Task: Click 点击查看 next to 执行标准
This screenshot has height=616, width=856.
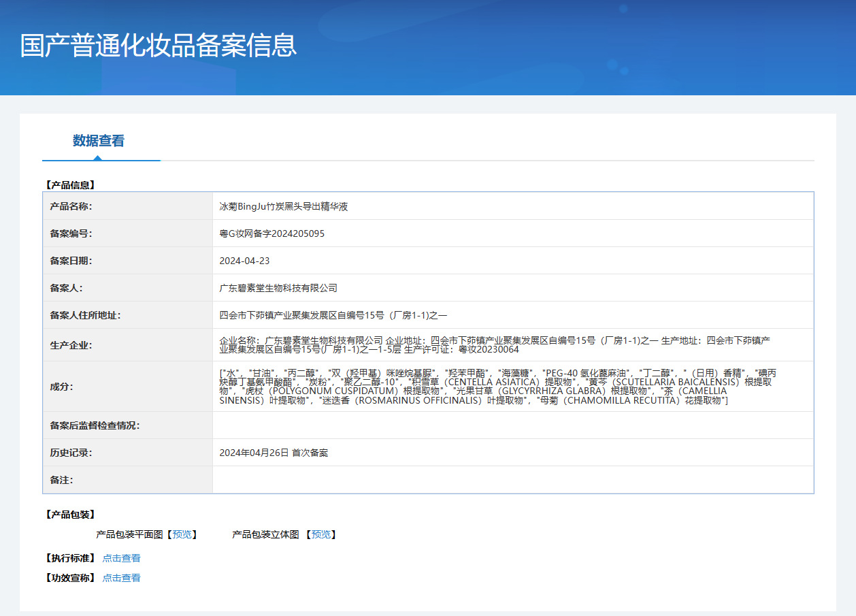Action: [x=121, y=558]
